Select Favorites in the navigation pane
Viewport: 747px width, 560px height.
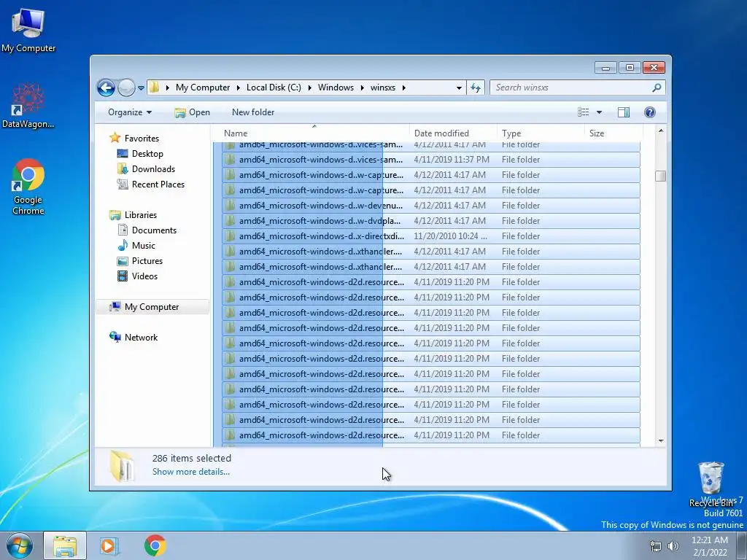142,139
